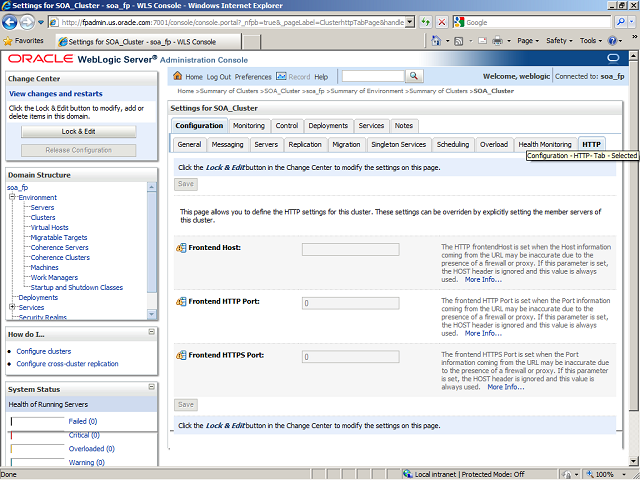The height and width of the screenshot is (480, 640).
Task: Collapse the How do I panel
Action: tap(151, 332)
